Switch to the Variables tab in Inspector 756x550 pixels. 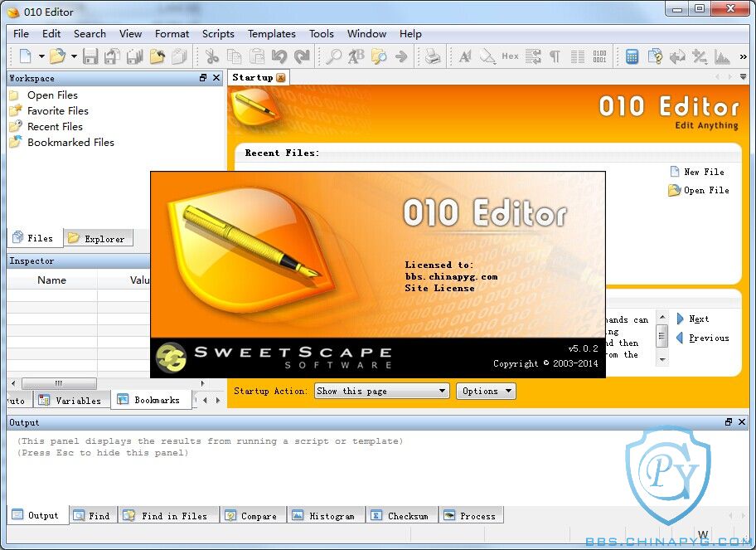(x=71, y=401)
